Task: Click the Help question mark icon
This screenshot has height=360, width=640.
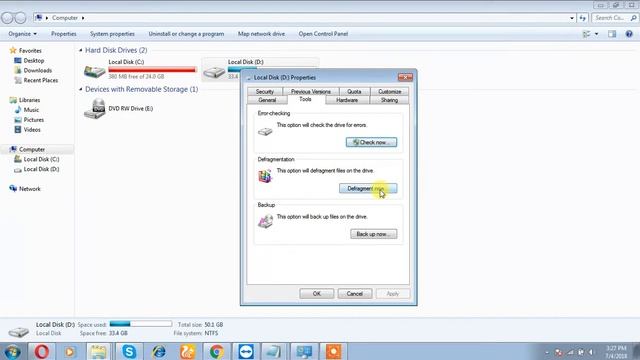Action: (x=629, y=34)
